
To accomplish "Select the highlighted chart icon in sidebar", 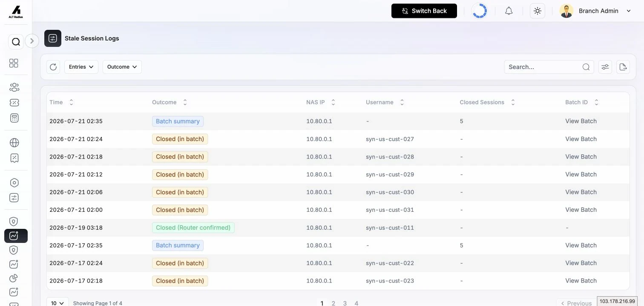I will coord(16,236).
